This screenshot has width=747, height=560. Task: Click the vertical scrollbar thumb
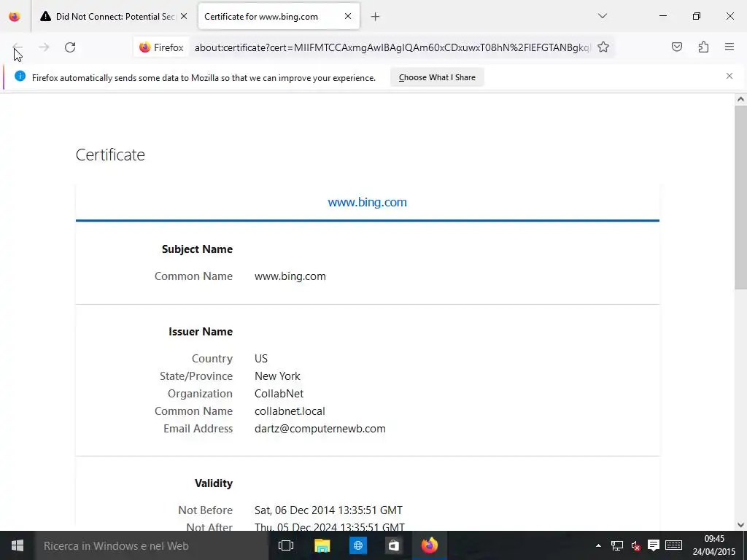point(740,197)
